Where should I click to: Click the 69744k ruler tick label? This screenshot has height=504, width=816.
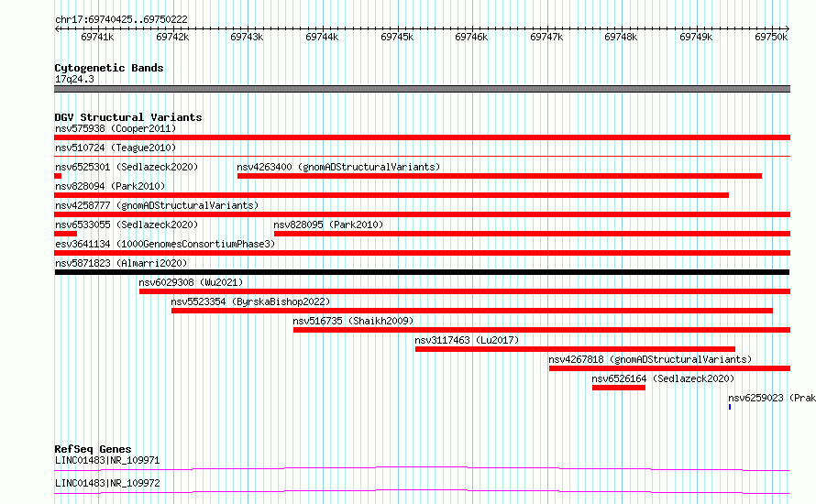pos(322,37)
